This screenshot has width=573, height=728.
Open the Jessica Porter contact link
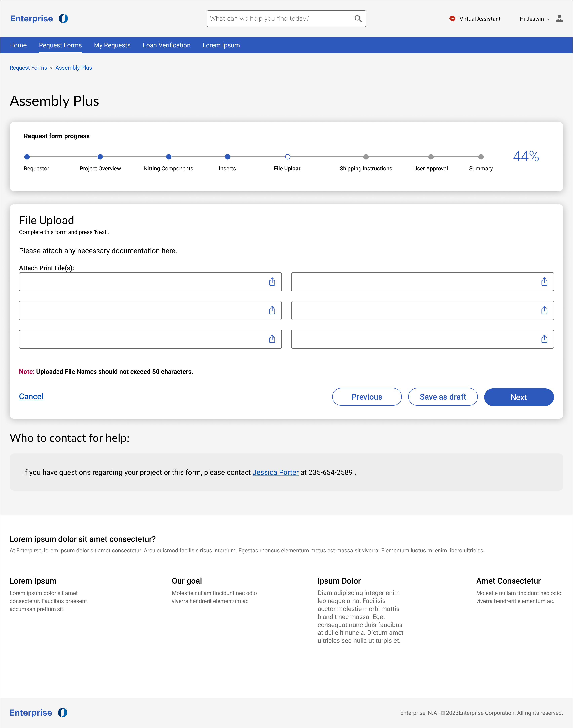click(x=275, y=472)
